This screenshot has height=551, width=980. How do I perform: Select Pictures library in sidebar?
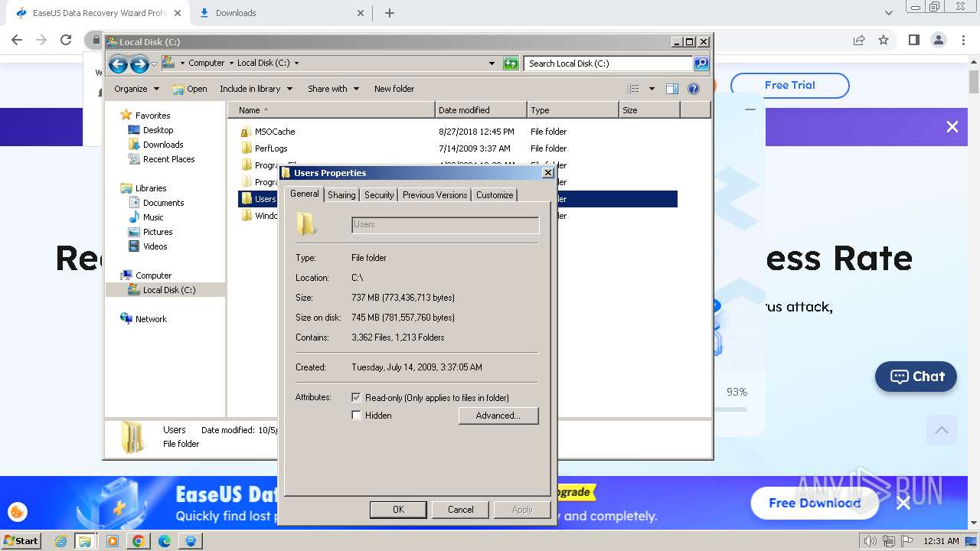(157, 232)
